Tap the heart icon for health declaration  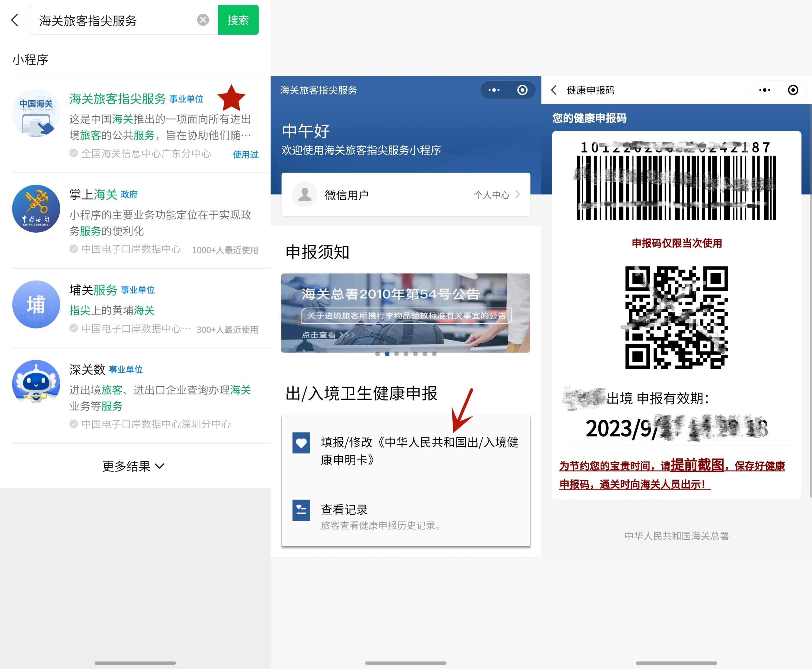tap(301, 443)
